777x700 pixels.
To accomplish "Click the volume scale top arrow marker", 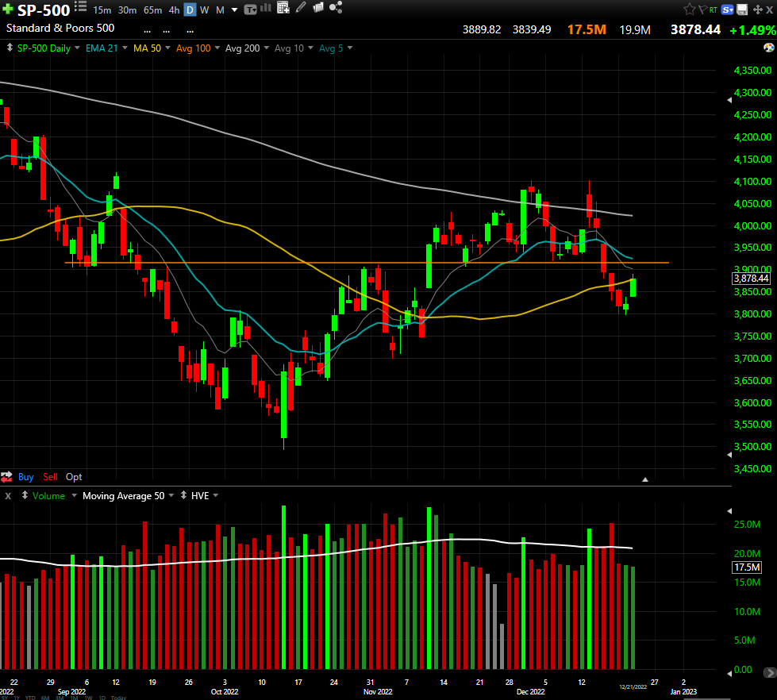I will (x=729, y=511).
